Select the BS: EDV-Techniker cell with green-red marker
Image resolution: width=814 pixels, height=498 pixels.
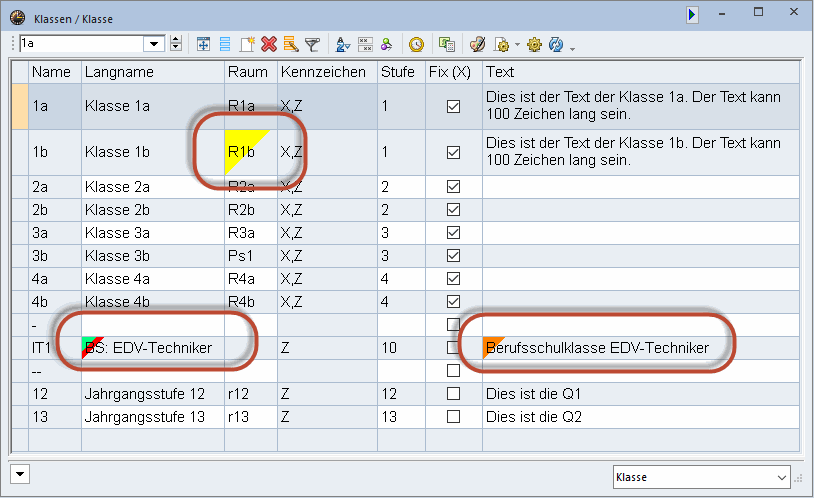(x=153, y=347)
